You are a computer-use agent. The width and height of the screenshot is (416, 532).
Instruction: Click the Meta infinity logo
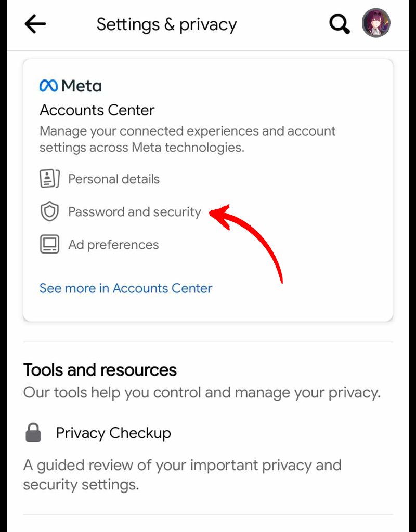click(x=48, y=86)
